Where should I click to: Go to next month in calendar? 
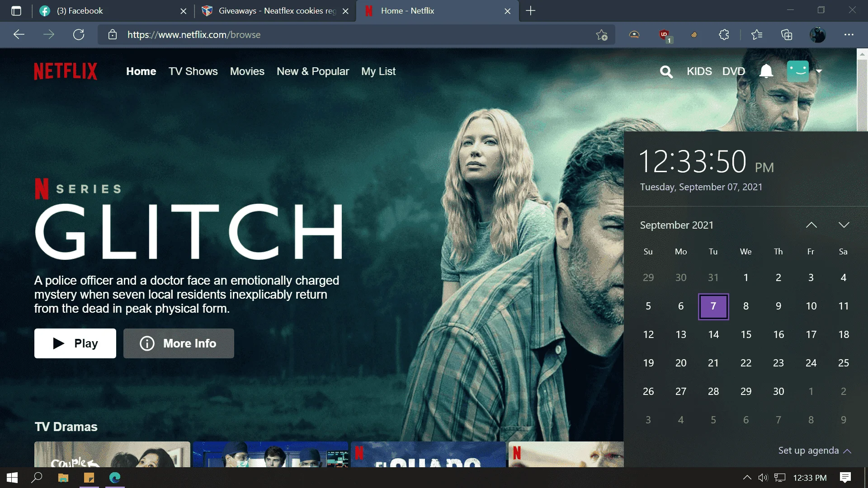pyautogui.click(x=844, y=225)
